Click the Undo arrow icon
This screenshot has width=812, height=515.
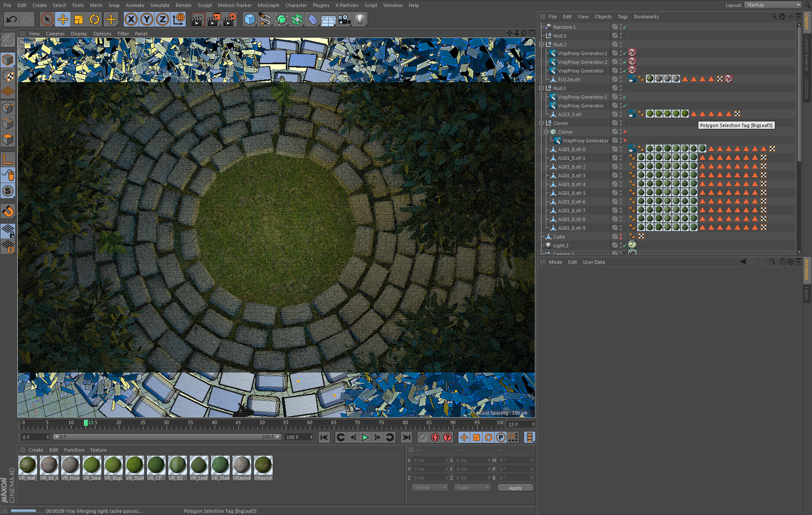coord(12,19)
